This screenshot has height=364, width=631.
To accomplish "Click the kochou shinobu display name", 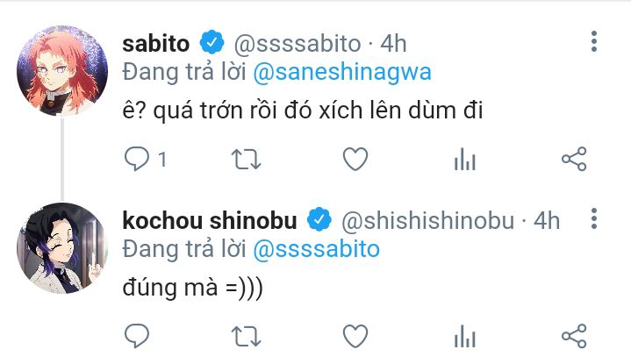I will [210, 219].
